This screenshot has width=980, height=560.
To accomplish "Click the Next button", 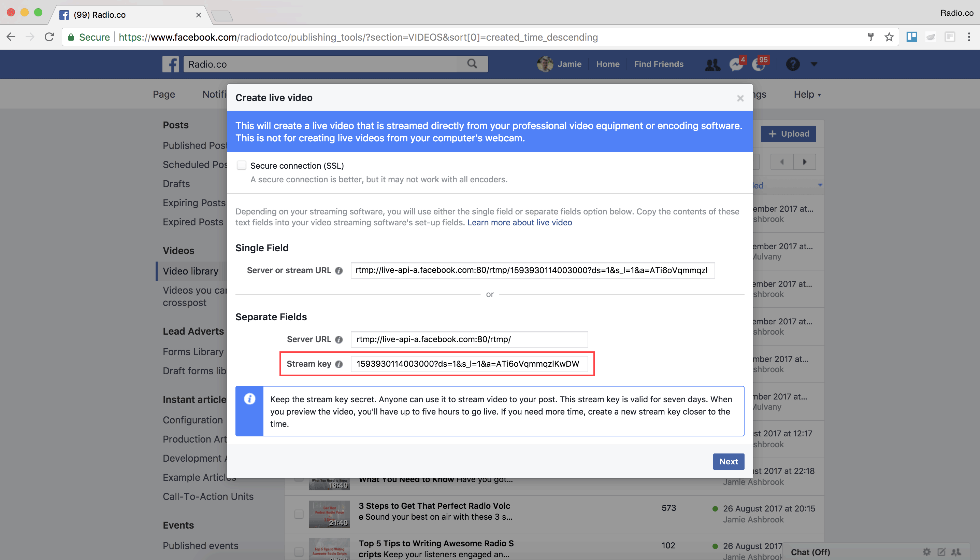I will click(x=728, y=462).
